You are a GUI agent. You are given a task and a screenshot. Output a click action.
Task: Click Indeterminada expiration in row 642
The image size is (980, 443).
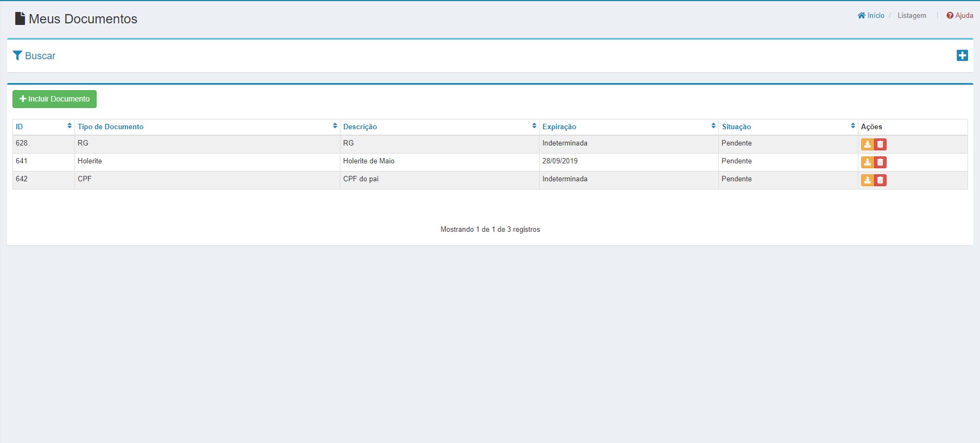pos(565,179)
